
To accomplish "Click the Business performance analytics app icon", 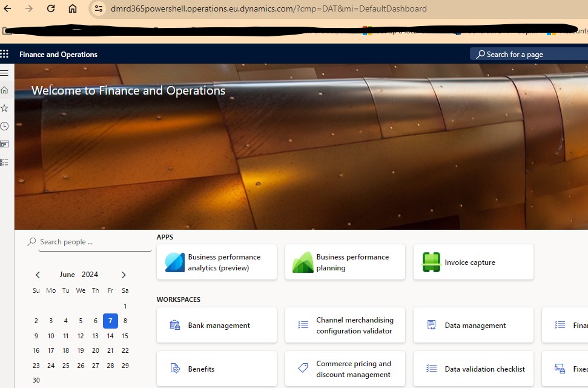I will (x=175, y=262).
